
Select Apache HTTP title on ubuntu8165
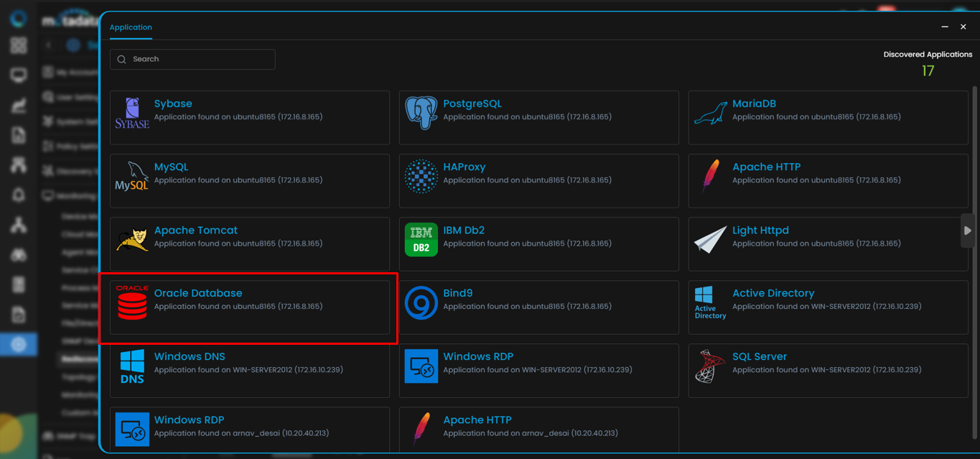tap(766, 167)
